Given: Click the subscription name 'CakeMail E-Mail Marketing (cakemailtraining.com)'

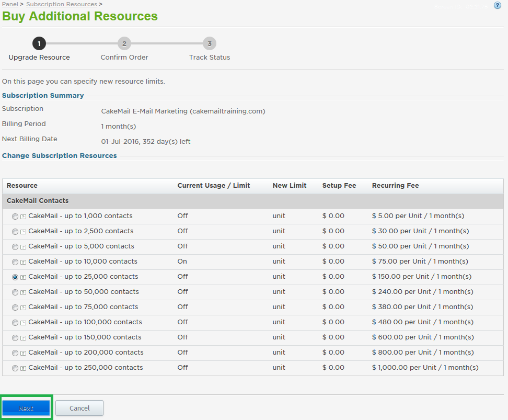Looking at the screenshot, I should coord(183,111).
